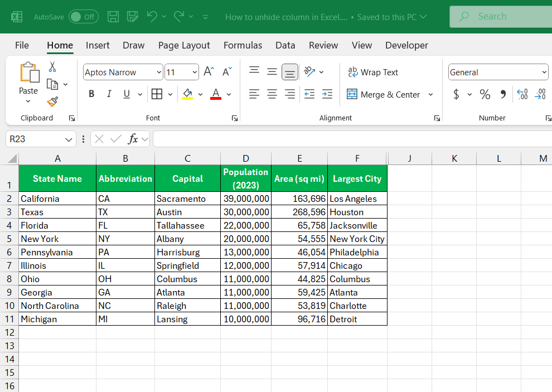Open the View tab
This screenshot has width=552, height=392.
(x=361, y=45)
